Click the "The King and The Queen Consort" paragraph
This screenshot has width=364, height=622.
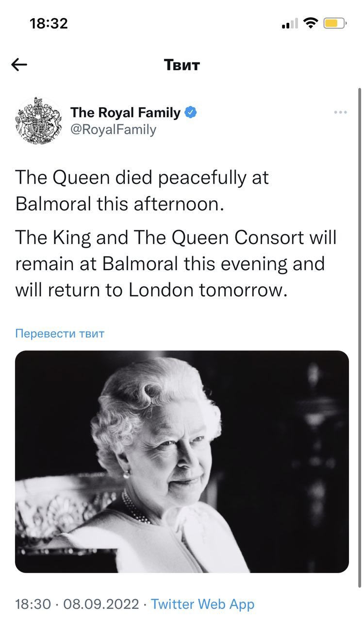176,264
